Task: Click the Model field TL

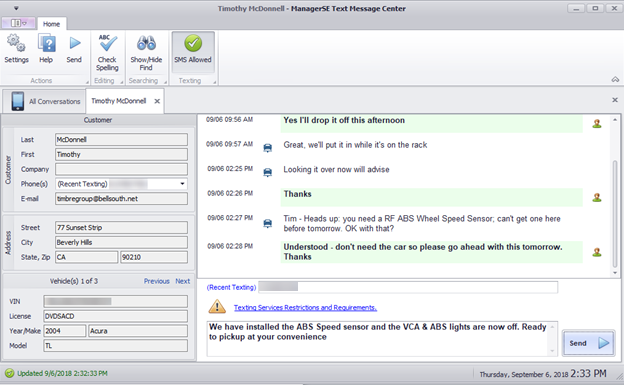Action: [x=115, y=345]
